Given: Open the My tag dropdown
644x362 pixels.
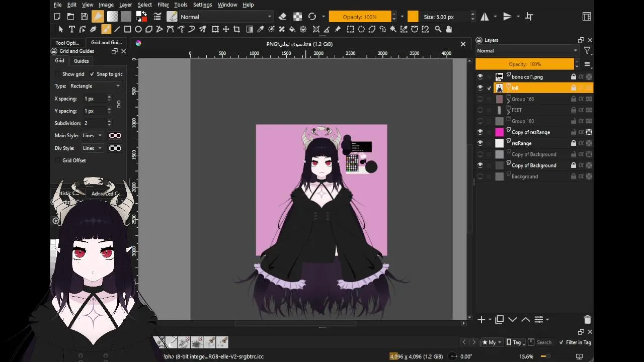Looking at the screenshot, I should point(493,342).
